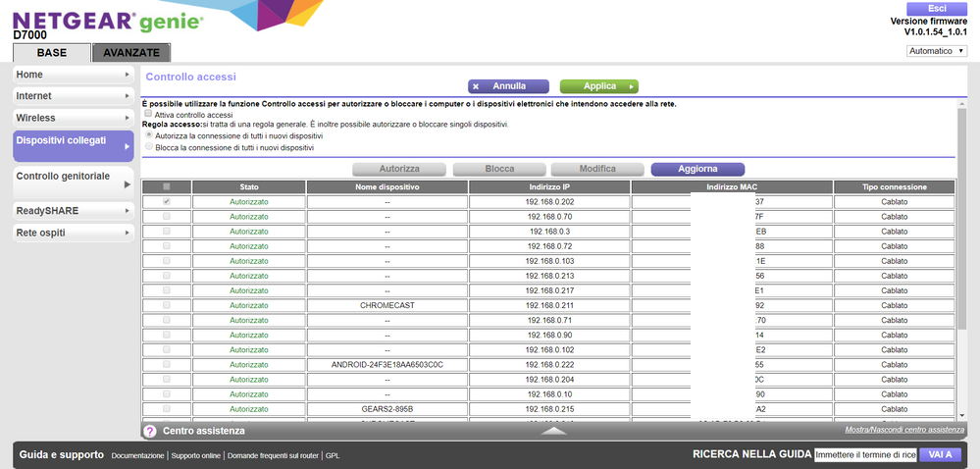980x469 pixels.
Task: Open the Automatico language dropdown
Action: (936, 51)
